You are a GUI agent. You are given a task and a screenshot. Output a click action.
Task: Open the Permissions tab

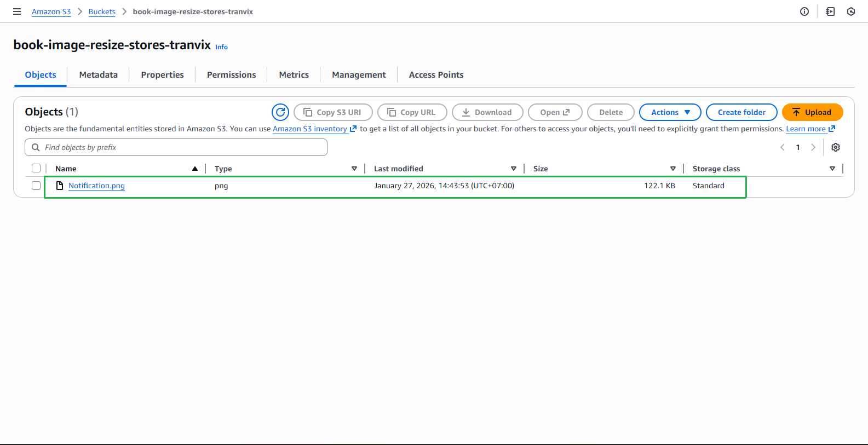[232, 75]
